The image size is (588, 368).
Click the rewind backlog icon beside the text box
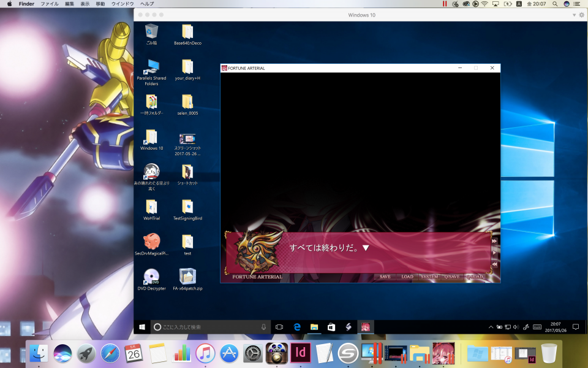(494, 264)
